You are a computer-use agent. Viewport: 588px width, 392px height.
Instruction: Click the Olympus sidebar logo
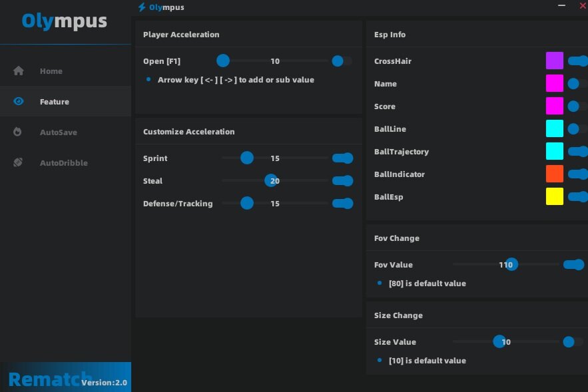pos(64,21)
